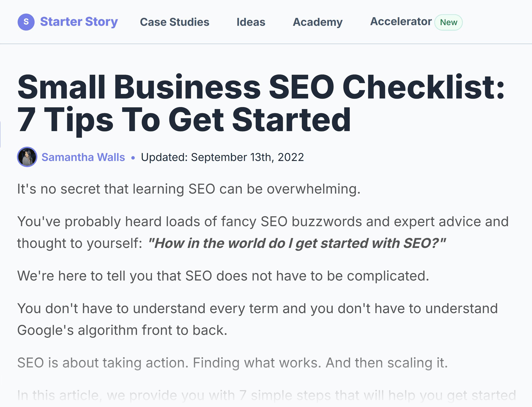Click the author's profile photo
Screen dimensions: 532x407
coord(27,157)
